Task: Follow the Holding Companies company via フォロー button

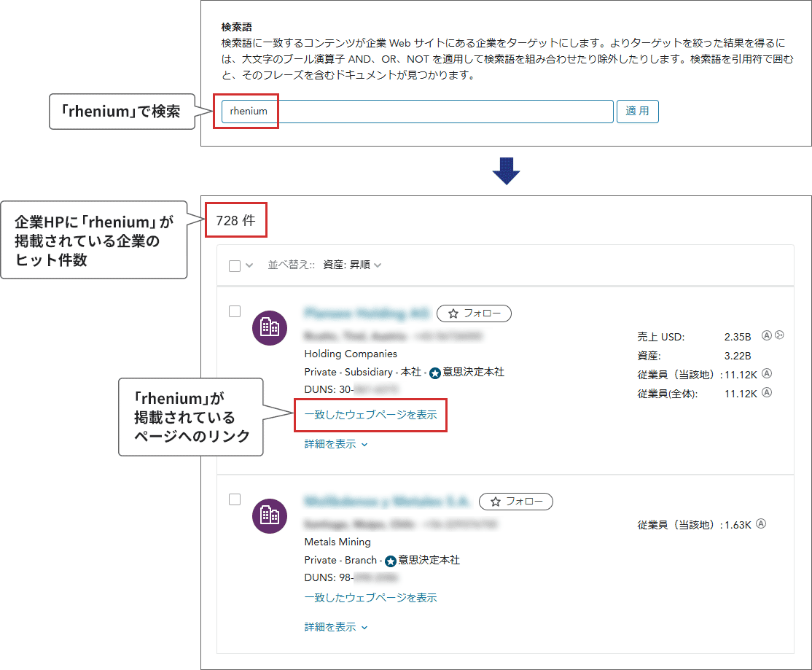Action: pos(474,313)
